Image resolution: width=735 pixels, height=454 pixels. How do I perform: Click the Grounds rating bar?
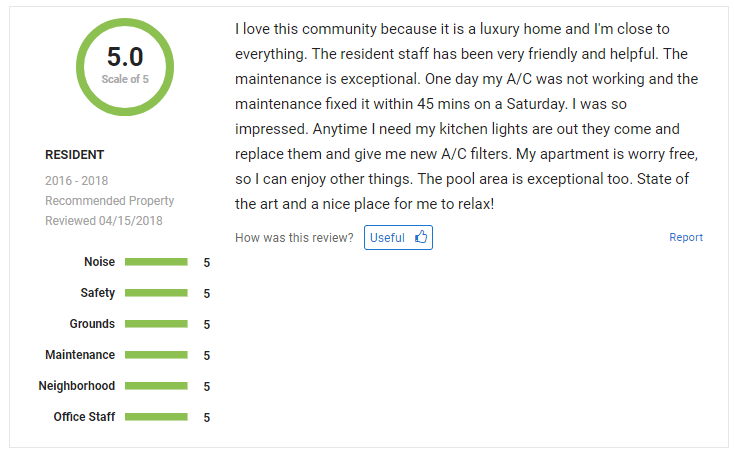click(x=156, y=324)
